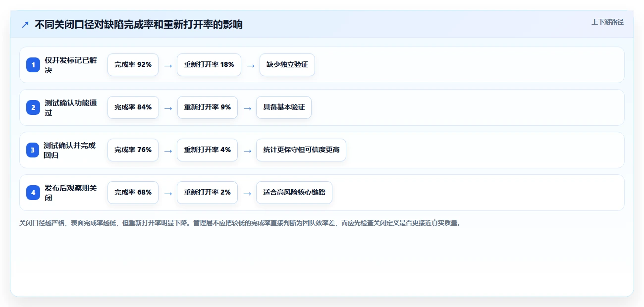Image resolution: width=644 pixels, height=307 pixels.
Task: Click the 完成率 76% chip
Action: pos(133,150)
